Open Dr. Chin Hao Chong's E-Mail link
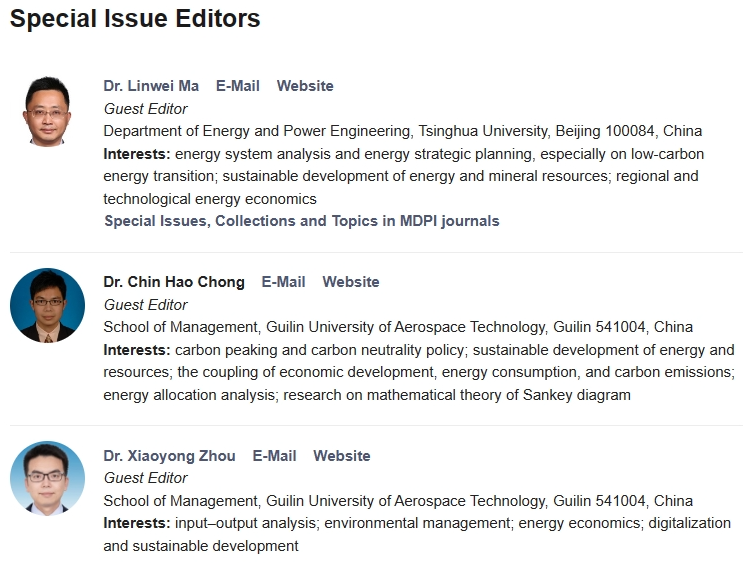Viewport: 743px width, 563px height. point(283,282)
